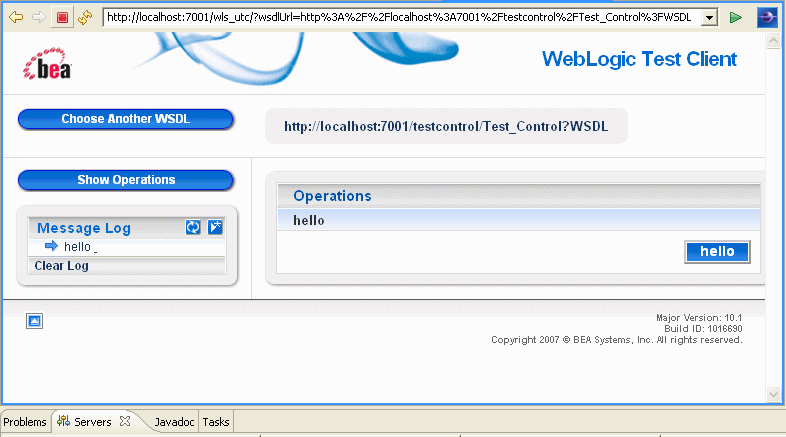Click the scroll down arrow of the page scrollbar
The width and height of the screenshot is (786, 437).
click(772, 394)
